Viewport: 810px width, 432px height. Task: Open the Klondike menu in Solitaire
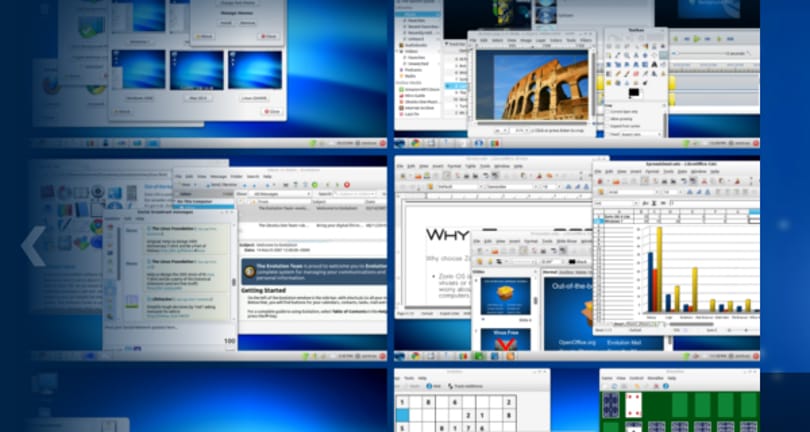(x=655, y=378)
